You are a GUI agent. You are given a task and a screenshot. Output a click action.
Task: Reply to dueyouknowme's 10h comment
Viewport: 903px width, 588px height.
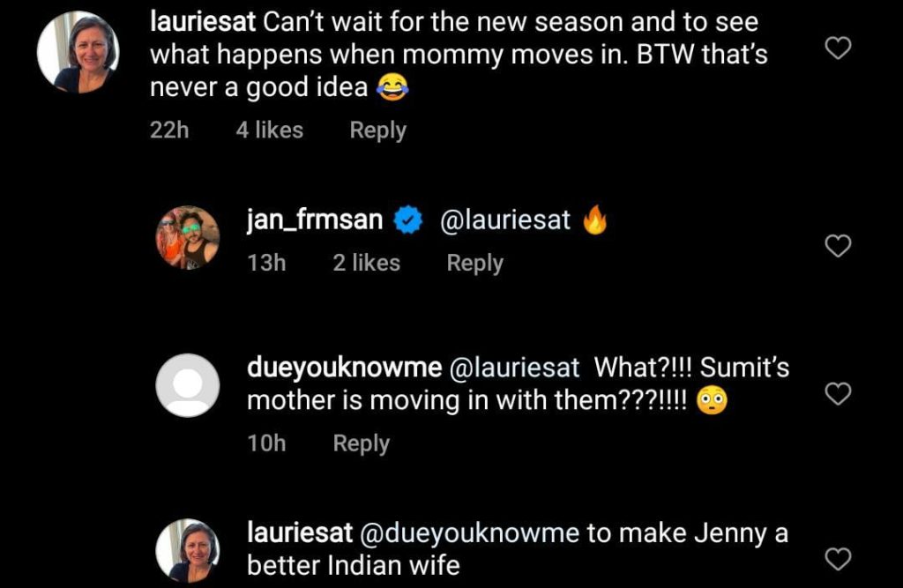coord(361,443)
